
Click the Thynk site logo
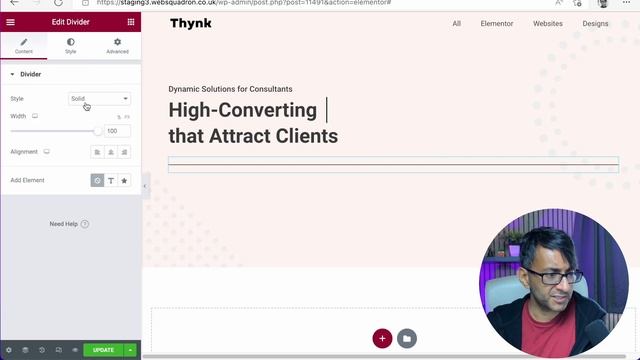point(191,23)
